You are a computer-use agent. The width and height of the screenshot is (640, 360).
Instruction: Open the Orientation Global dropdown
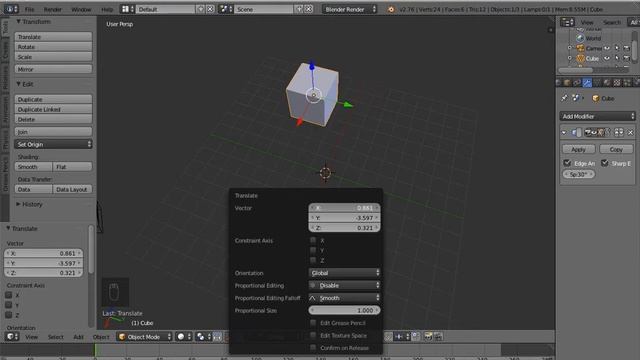[x=344, y=273]
